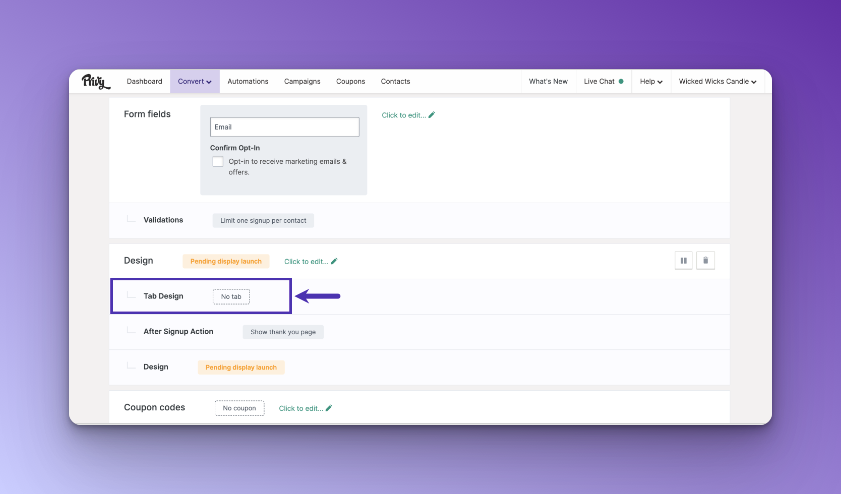Select the No tab badge
Viewport: 841px width, 494px height.
click(x=231, y=297)
